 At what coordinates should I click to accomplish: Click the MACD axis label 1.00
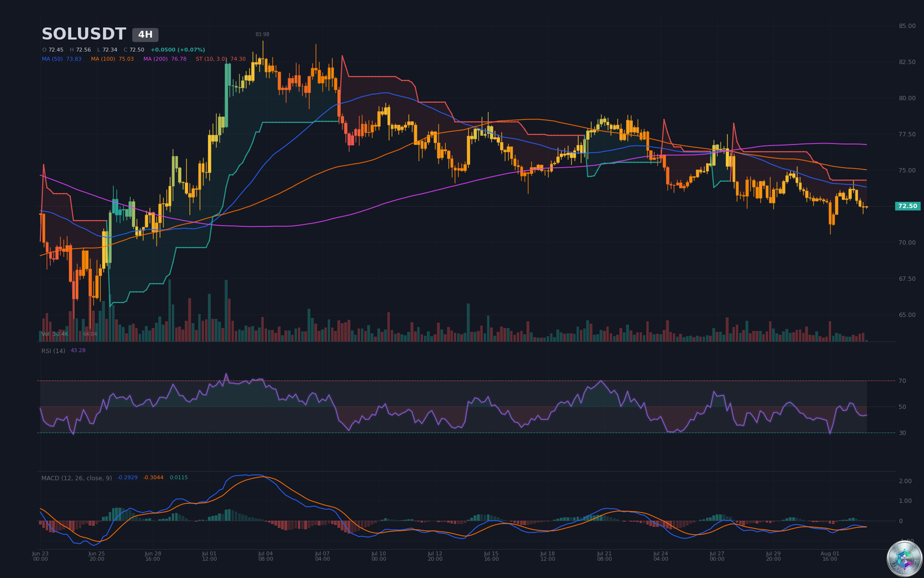[x=906, y=501]
